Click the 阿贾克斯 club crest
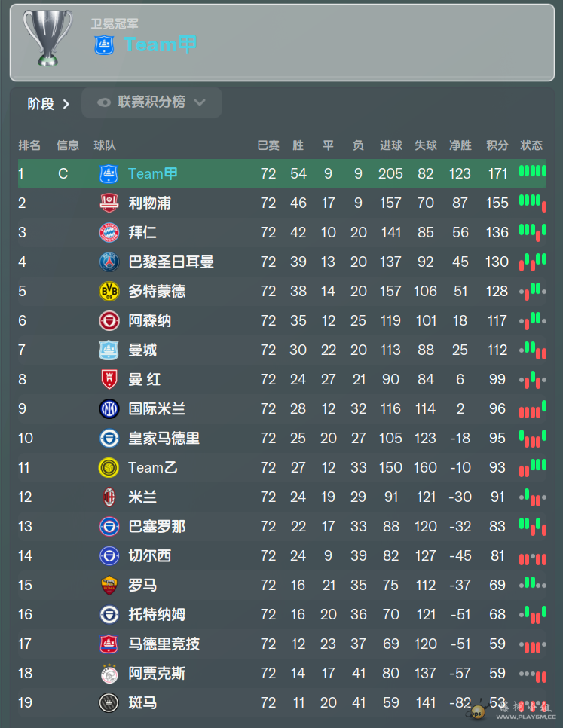The width and height of the screenshot is (563, 728). tap(109, 673)
